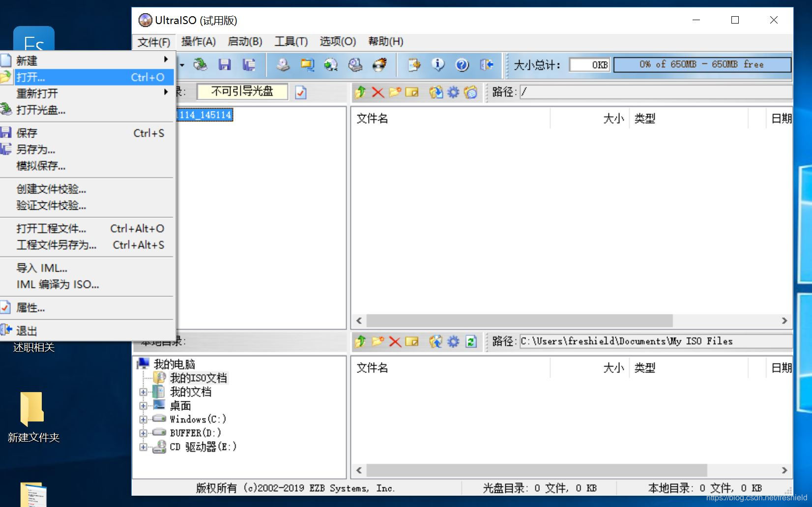The image size is (812, 507).
Task: Open the 新建 submenu arrow
Action: (166, 59)
